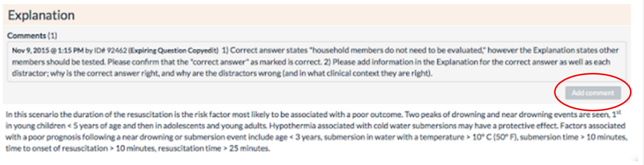Click inside the bordered comment box
The image size is (644, 165).
coord(317,62)
